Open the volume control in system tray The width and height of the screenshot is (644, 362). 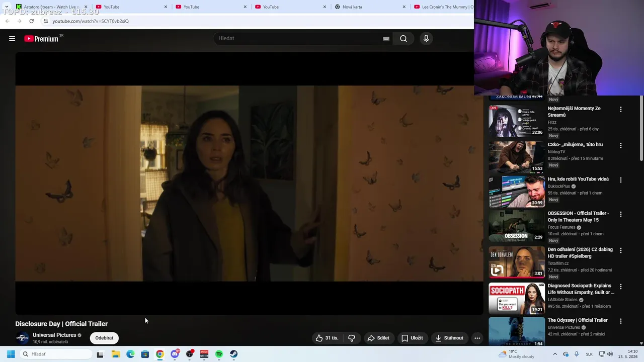pyautogui.click(x=610, y=354)
